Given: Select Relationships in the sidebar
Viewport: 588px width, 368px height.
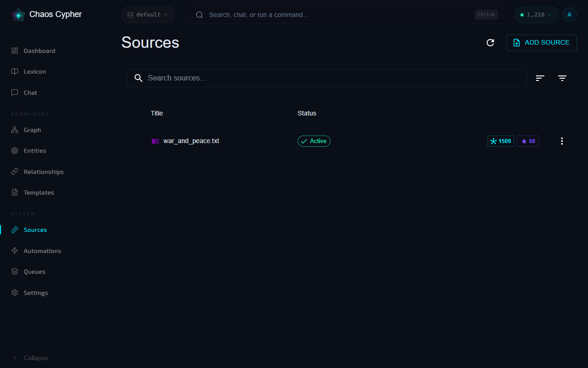Looking at the screenshot, I should 44,172.
